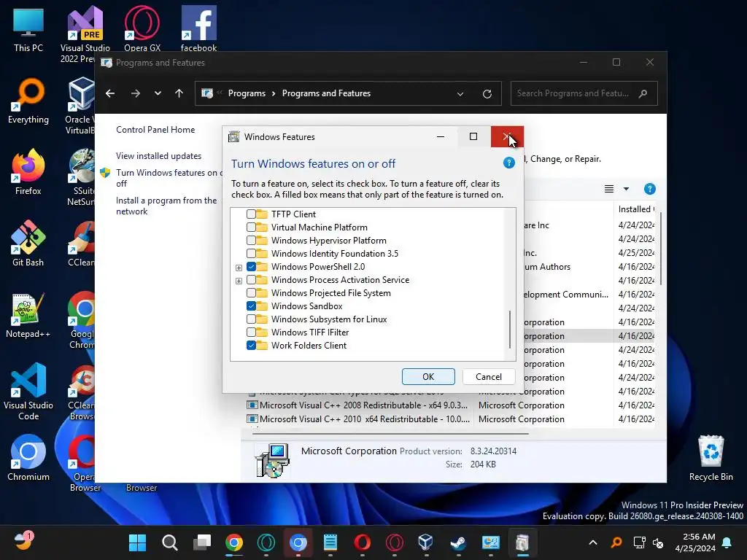Screen dimensions: 747x560
Task: Enable TFTP Client checkbox
Action: 251,214
